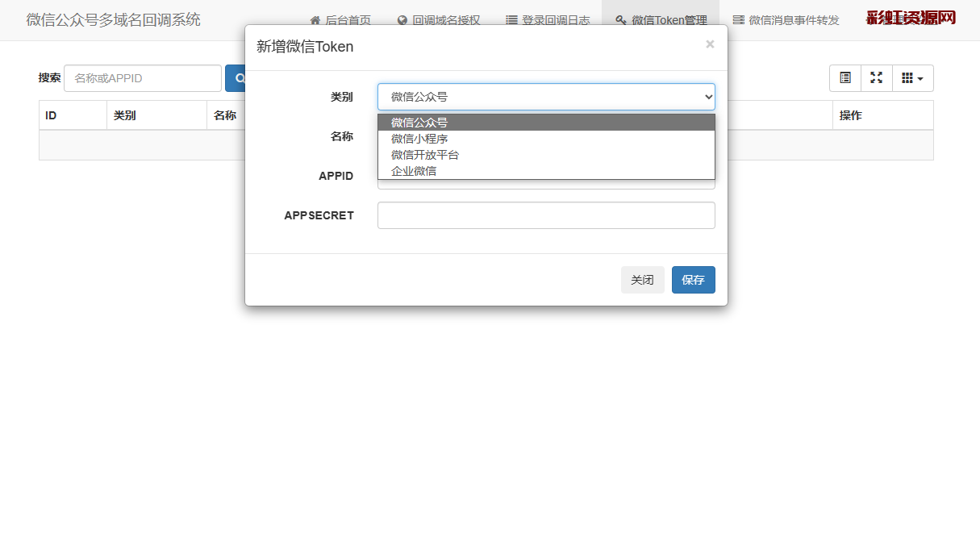The width and height of the screenshot is (980, 550).
Task: Select 微信Token管理 navigation tab
Action: [x=661, y=20]
